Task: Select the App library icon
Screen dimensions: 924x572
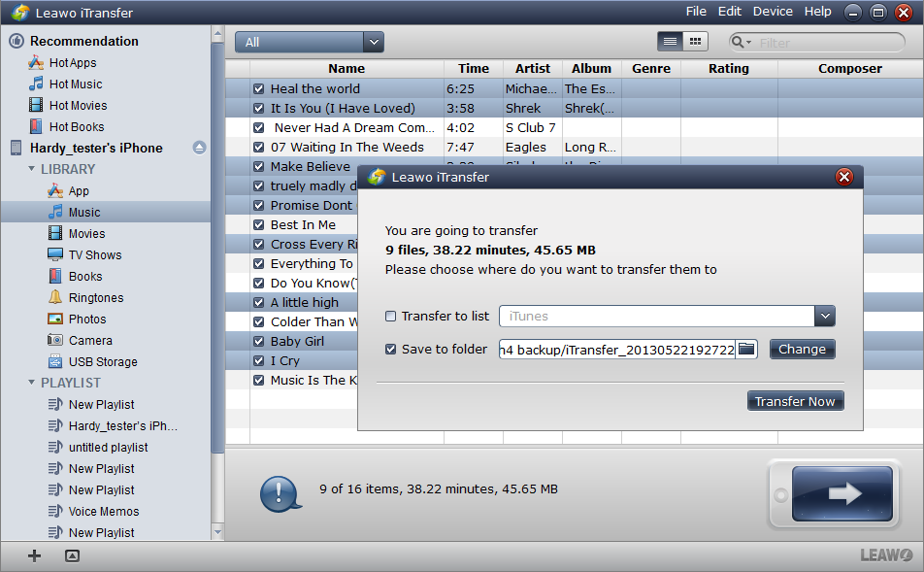Action: (x=55, y=190)
